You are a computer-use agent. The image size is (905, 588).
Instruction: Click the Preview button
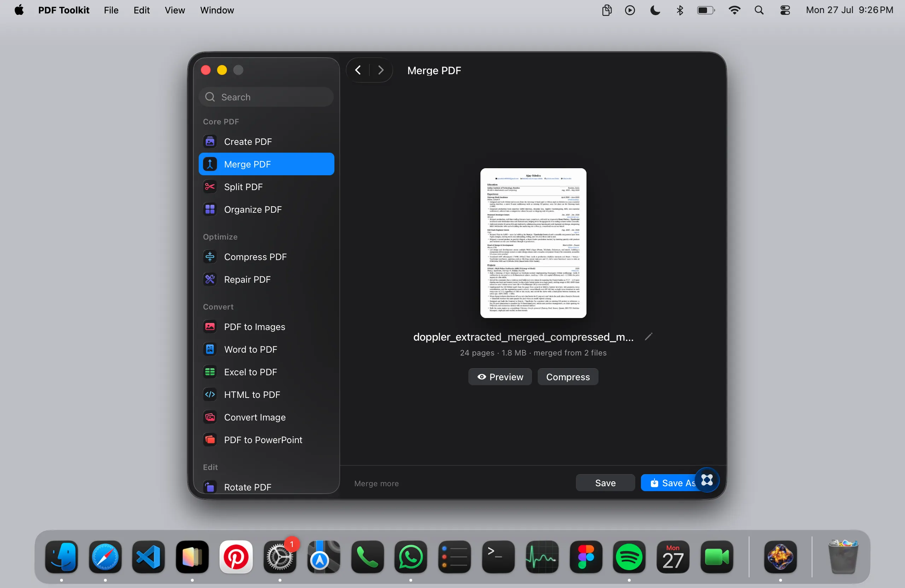pos(500,377)
